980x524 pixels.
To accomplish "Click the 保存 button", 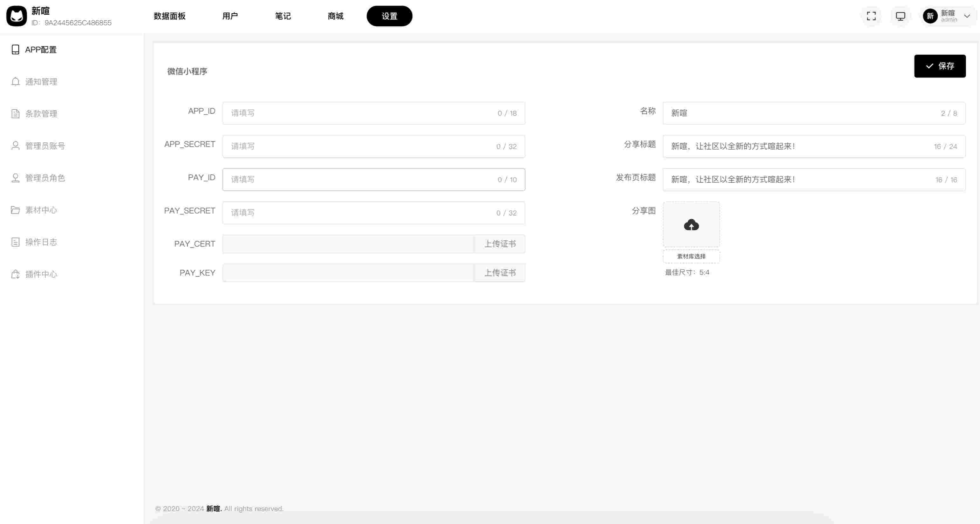I will [x=939, y=66].
